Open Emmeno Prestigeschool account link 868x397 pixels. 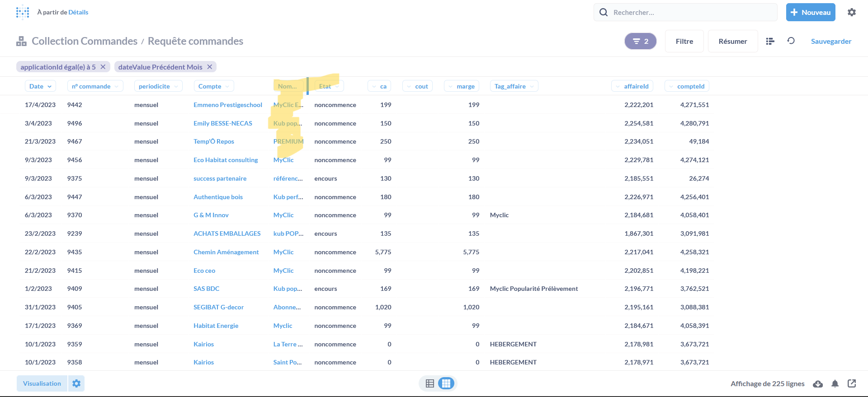click(228, 105)
